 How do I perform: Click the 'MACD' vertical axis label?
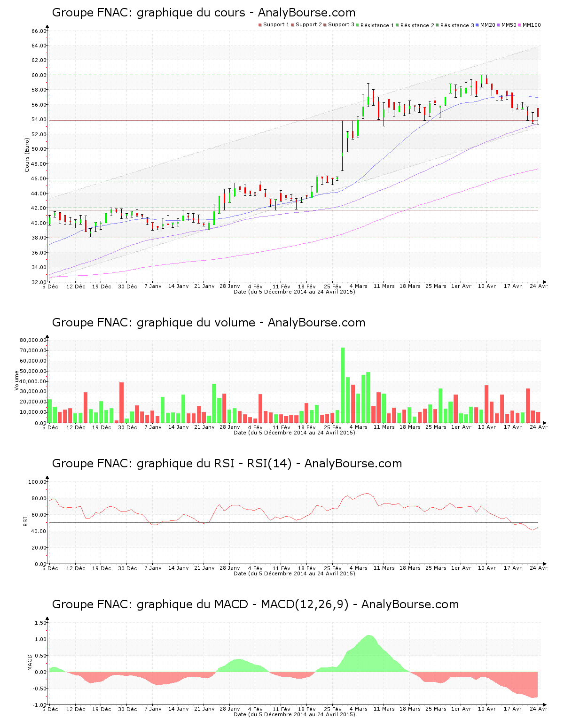click(x=30, y=662)
